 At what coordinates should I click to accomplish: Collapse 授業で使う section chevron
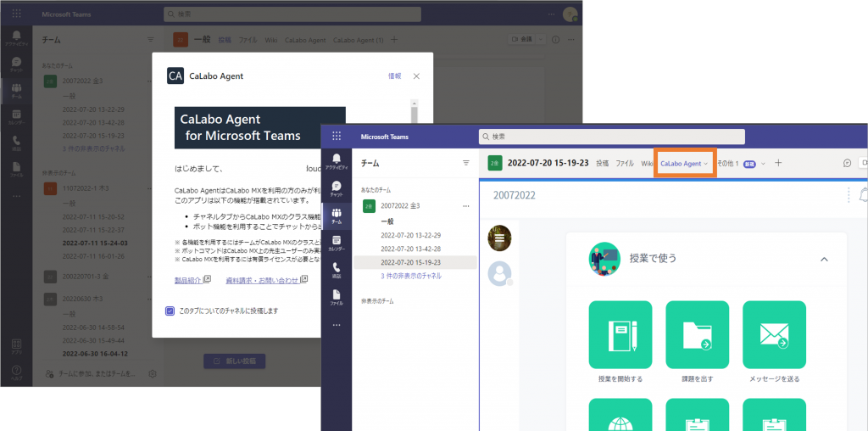(824, 259)
